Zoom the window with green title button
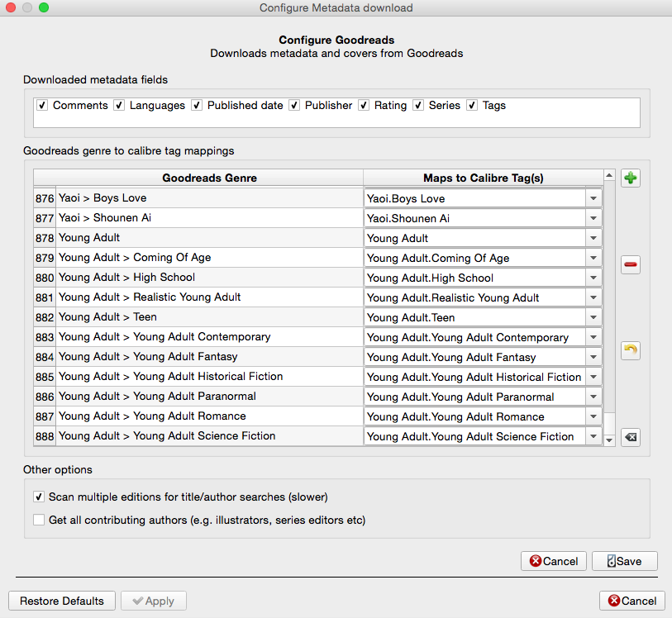 click(44, 7)
